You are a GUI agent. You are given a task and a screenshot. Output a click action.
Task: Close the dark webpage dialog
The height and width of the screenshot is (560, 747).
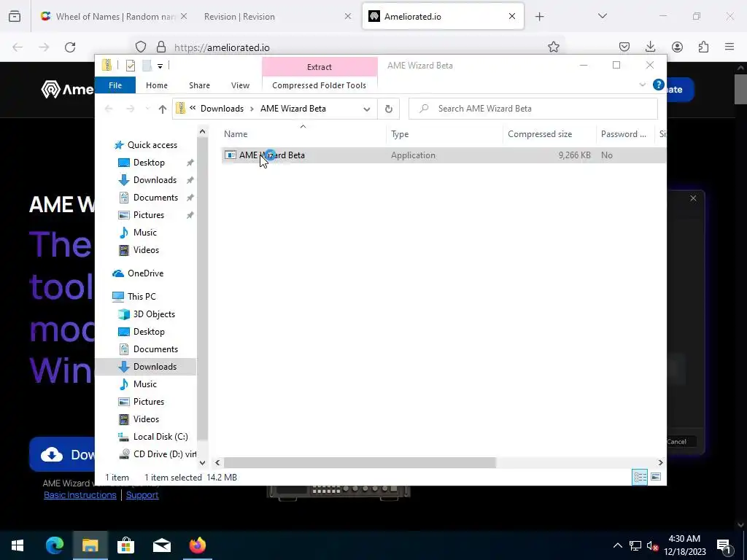693,198
